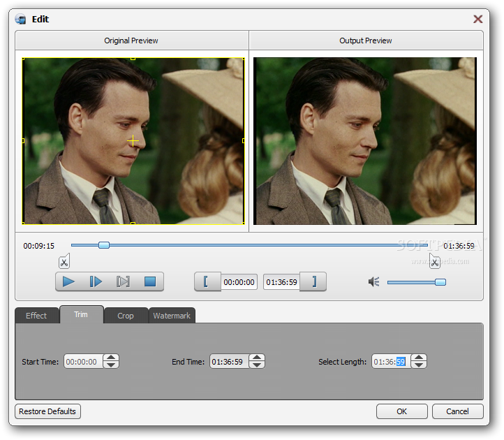Decrease Start Time with down arrow
Viewport: 504px width, 440px height.
(x=111, y=365)
